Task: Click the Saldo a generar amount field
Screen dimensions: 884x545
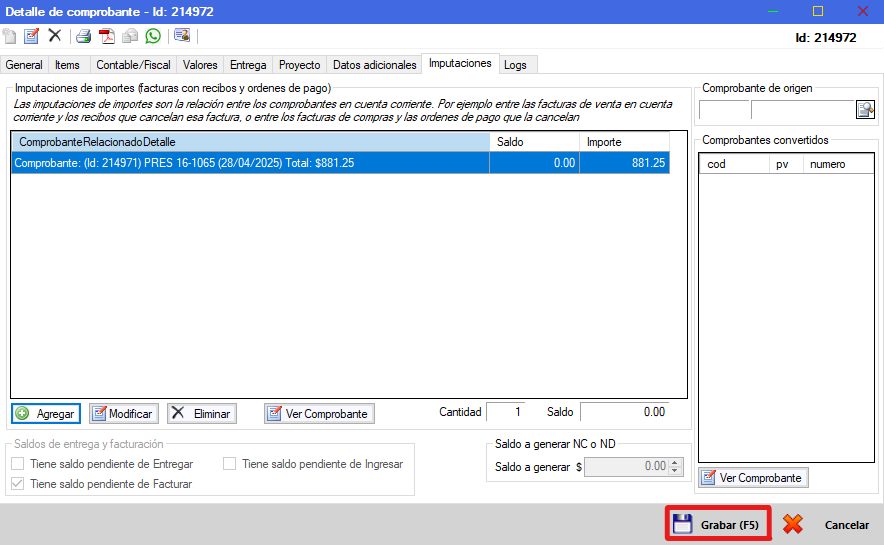Action: tap(627, 467)
